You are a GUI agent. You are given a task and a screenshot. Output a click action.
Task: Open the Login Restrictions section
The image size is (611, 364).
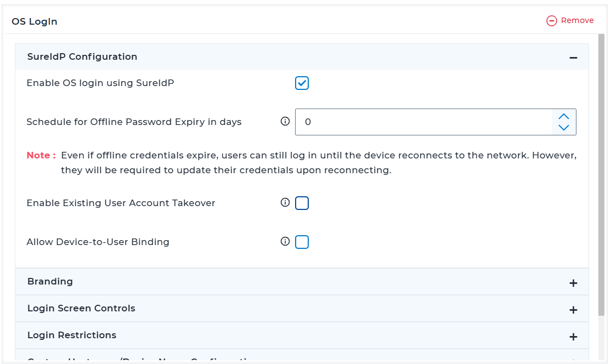[72, 335]
